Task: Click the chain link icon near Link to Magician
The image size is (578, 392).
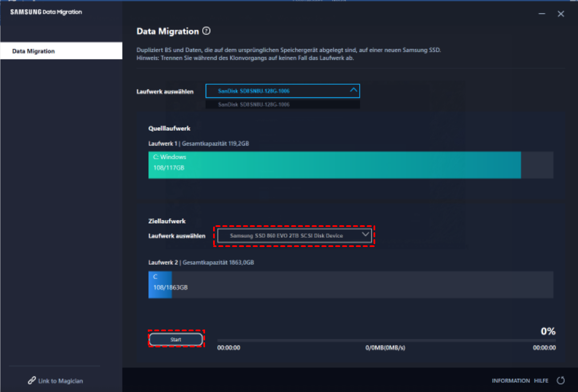Action: [x=32, y=380]
